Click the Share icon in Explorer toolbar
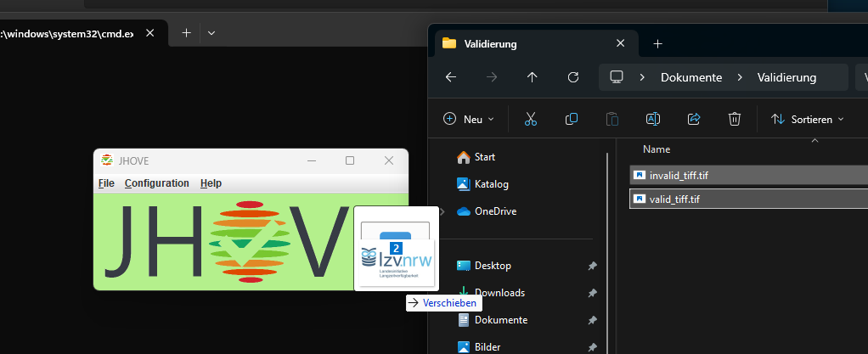The height and width of the screenshot is (354, 868). coord(694,120)
